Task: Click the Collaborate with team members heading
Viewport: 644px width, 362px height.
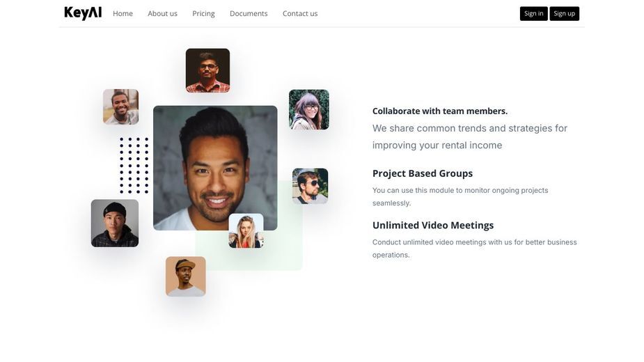Action: (x=440, y=111)
